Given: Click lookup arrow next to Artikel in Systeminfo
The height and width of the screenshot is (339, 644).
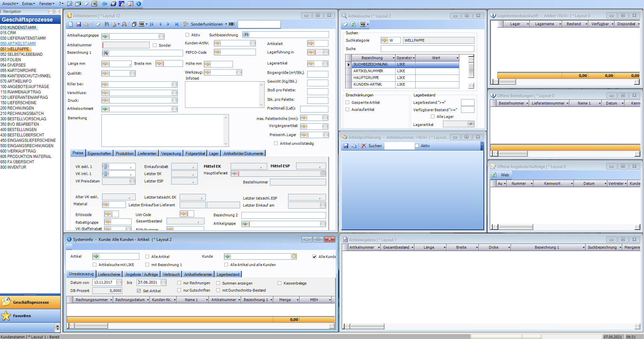Looking at the screenshot, I should (x=96, y=256).
